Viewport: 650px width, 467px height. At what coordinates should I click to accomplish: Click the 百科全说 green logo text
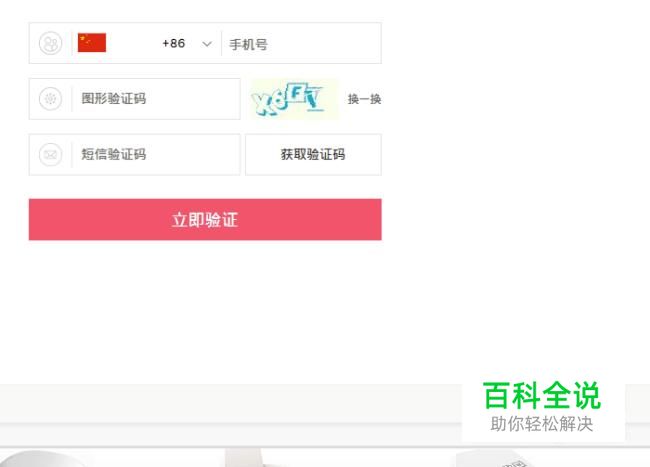pyautogui.click(x=542, y=395)
